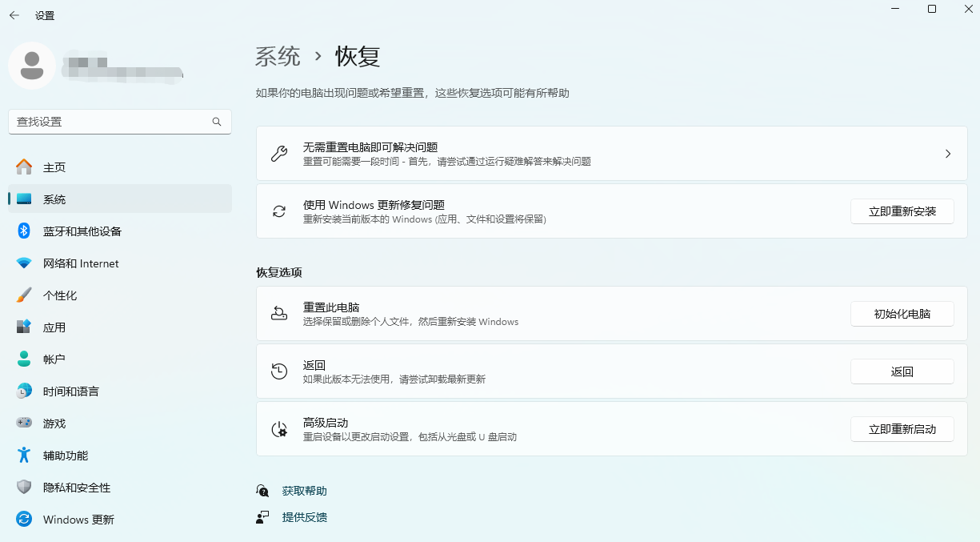980x542 pixels.
Task: Click the 隐私和安全性 shield icon
Action: pyautogui.click(x=24, y=488)
